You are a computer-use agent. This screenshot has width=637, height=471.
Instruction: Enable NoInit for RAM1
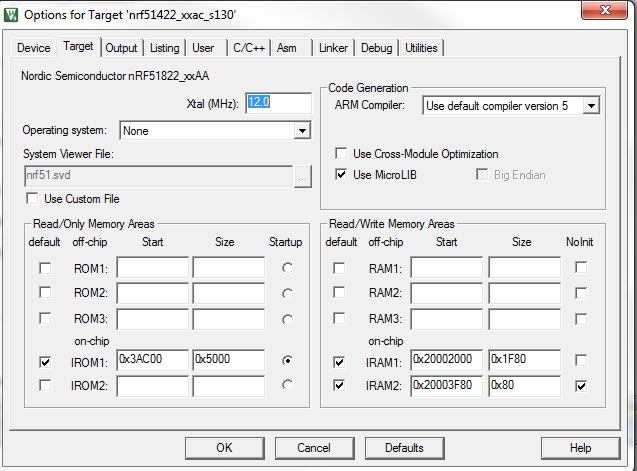[581, 267]
